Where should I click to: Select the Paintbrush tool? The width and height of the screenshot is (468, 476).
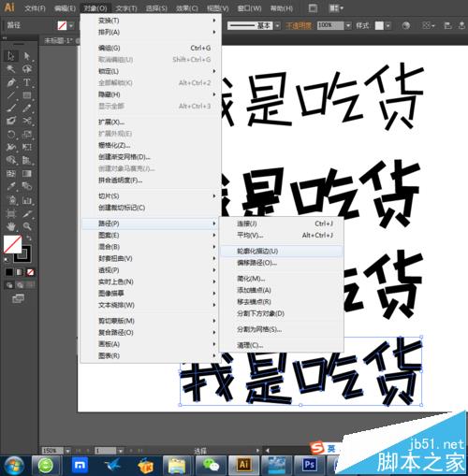click(x=11, y=108)
